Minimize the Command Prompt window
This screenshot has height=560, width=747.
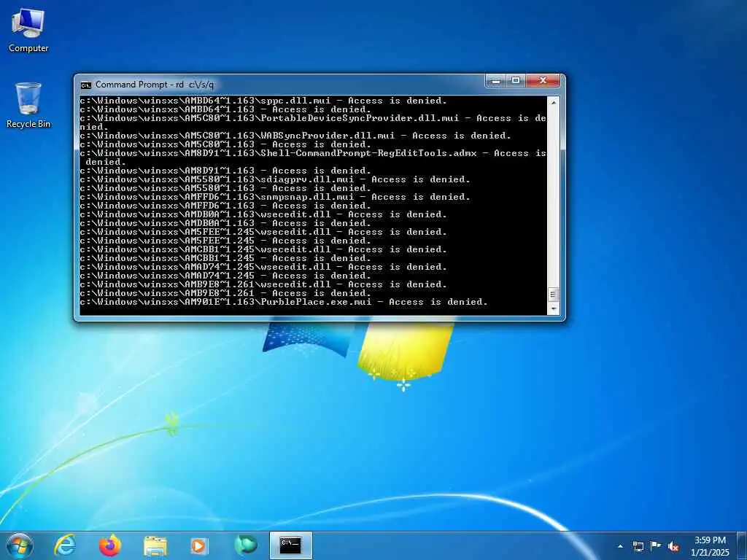tap(496, 81)
